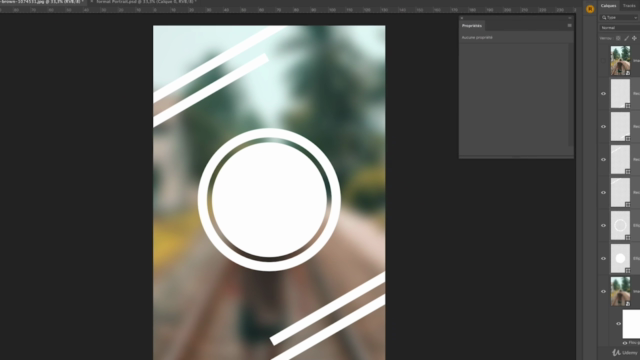Image resolution: width=640 pixels, height=360 pixels.
Task: Hide the ring ellipse layer
Action: (603, 225)
